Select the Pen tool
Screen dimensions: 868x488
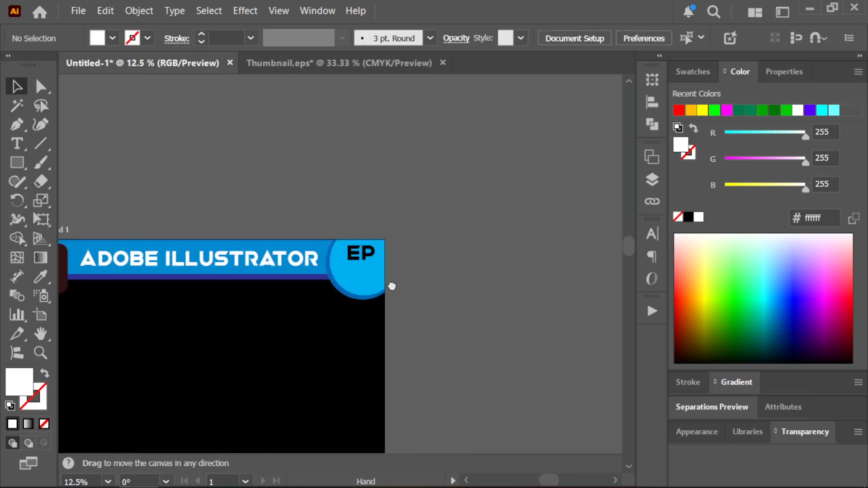tap(17, 124)
